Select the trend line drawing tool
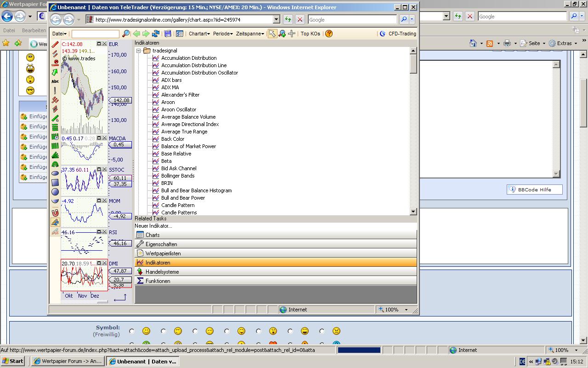This screenshot has height=368, width=588. click(x=55, y=45)
